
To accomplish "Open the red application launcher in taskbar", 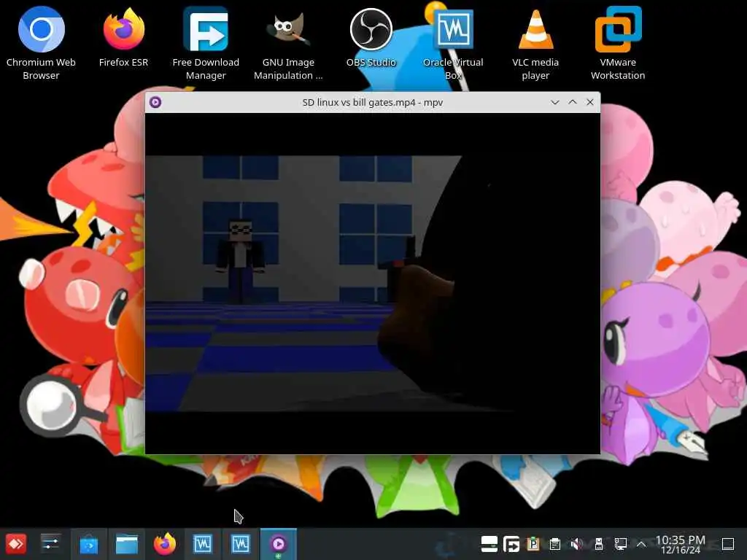I will [x=16, y=544].
